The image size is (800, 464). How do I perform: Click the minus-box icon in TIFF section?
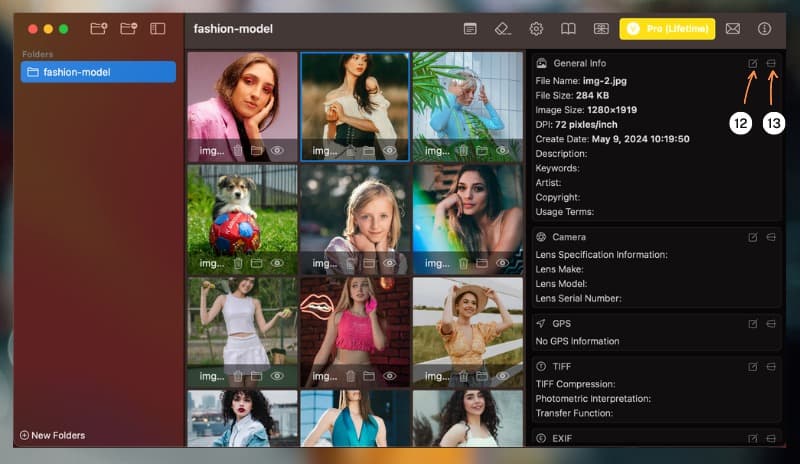(771, 367)
